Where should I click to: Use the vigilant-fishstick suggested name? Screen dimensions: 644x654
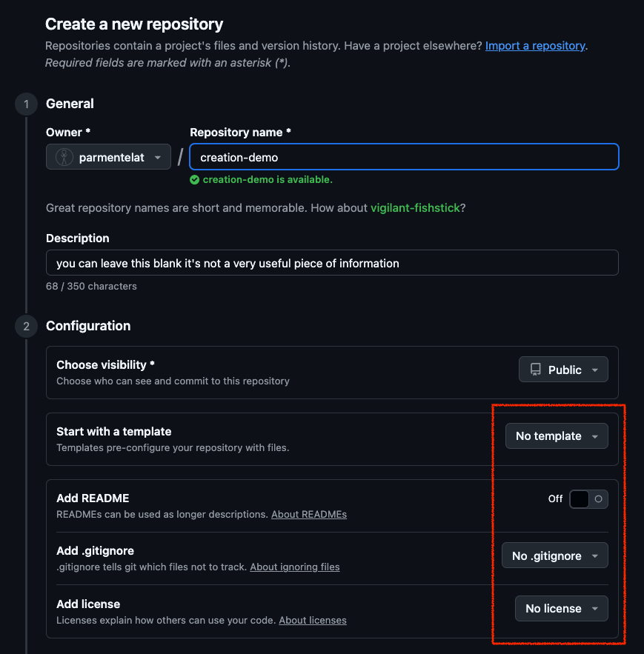click(415, 208)
